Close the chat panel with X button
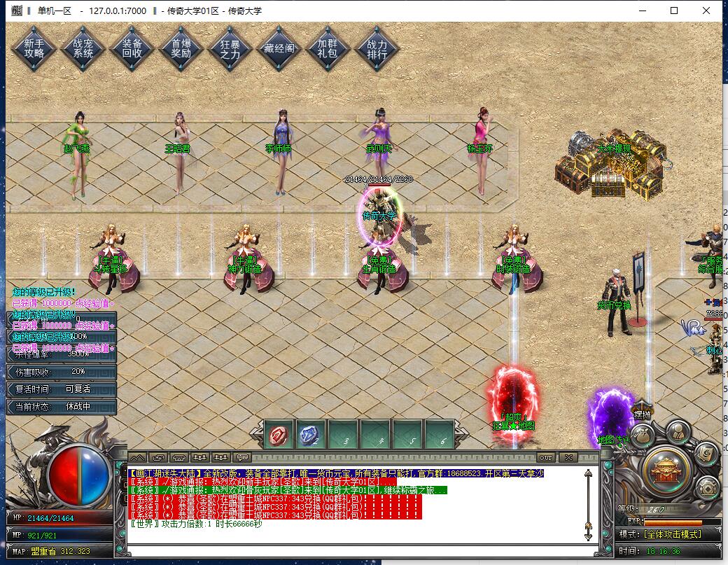 click(x=568, y=458)
